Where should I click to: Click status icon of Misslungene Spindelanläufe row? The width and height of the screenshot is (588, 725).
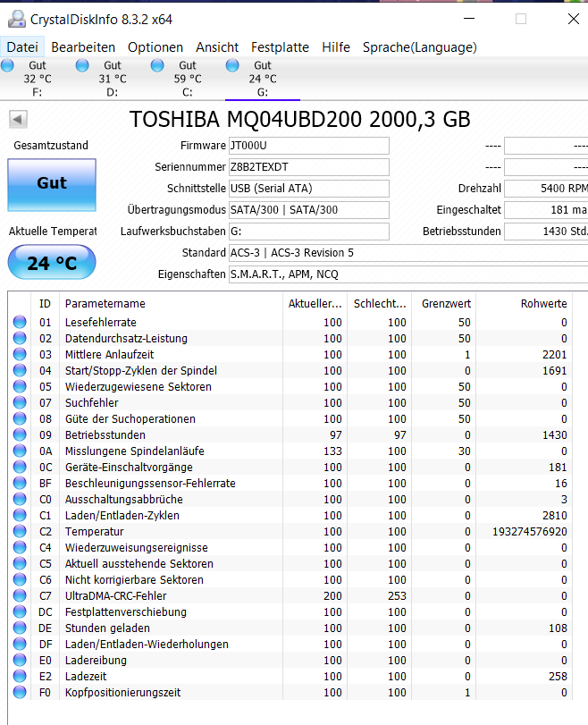click(x=20, y=451)
